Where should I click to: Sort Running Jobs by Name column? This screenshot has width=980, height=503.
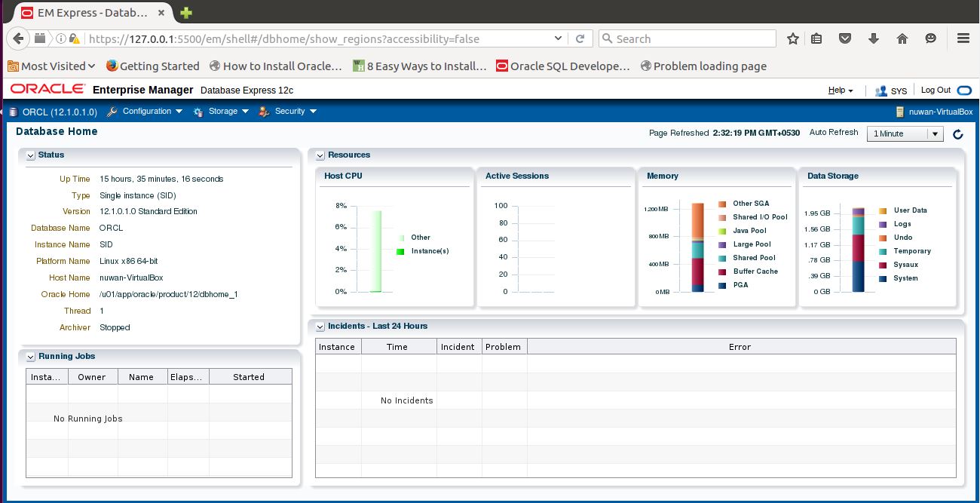[x=142, y=377]
